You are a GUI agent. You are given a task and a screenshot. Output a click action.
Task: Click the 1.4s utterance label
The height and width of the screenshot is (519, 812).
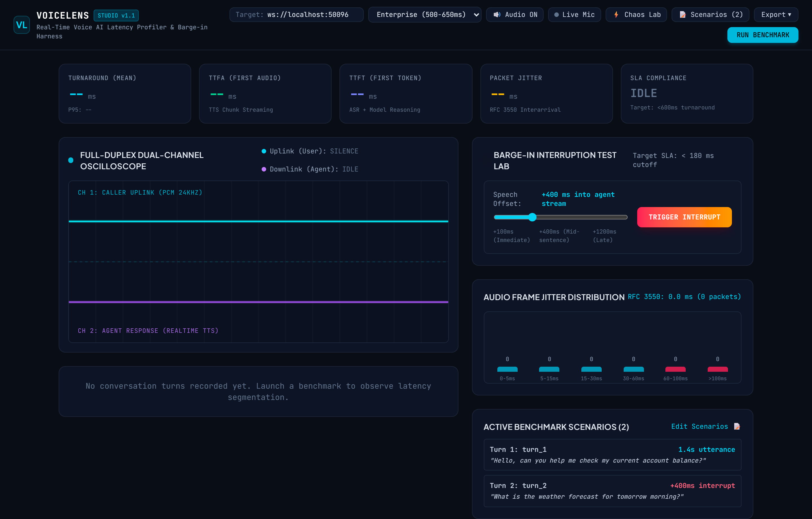(707, 450)
